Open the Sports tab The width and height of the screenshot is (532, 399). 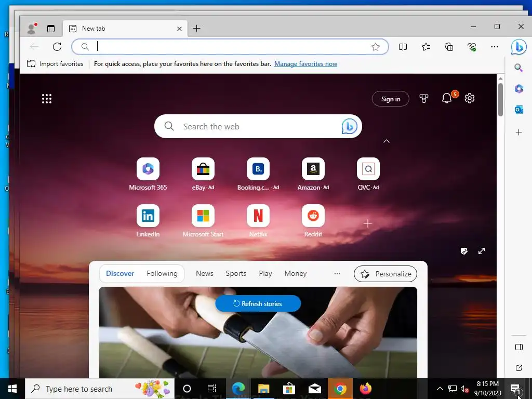click(236, 273)
